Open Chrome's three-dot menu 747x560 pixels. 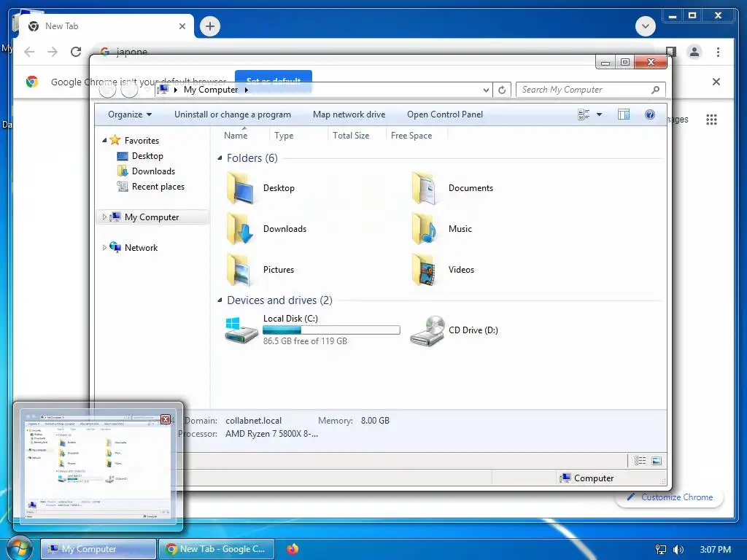coord(718,52)
